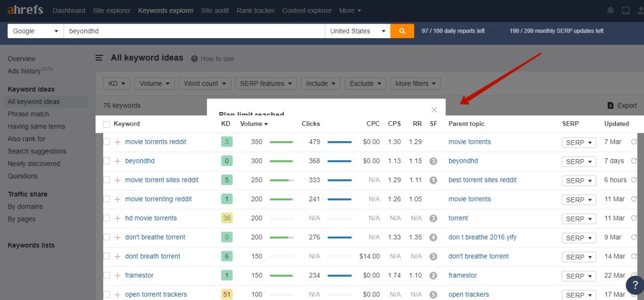This screenshot has width=644, height=300.
Task: Check the hd movie torrents checkbox
Action: [x=106, y=219]
